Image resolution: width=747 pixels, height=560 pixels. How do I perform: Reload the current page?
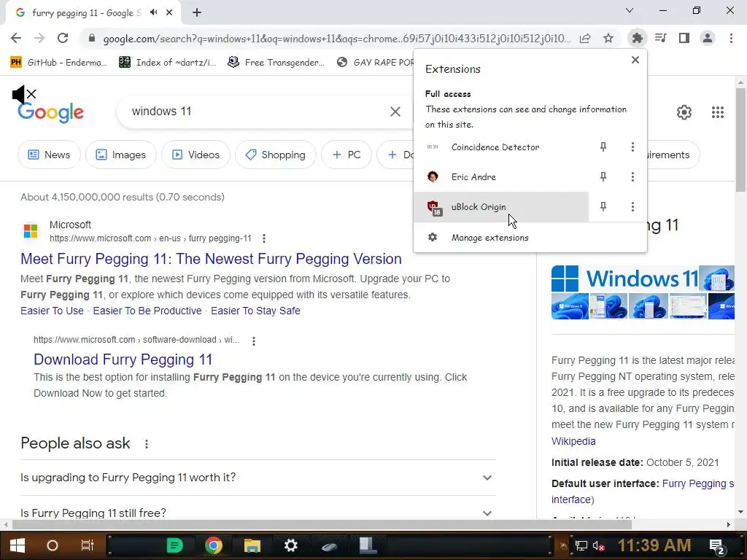coord(63,38)
